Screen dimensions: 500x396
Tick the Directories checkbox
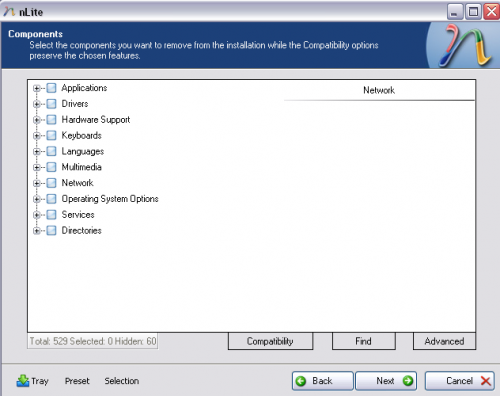(51, 231)
